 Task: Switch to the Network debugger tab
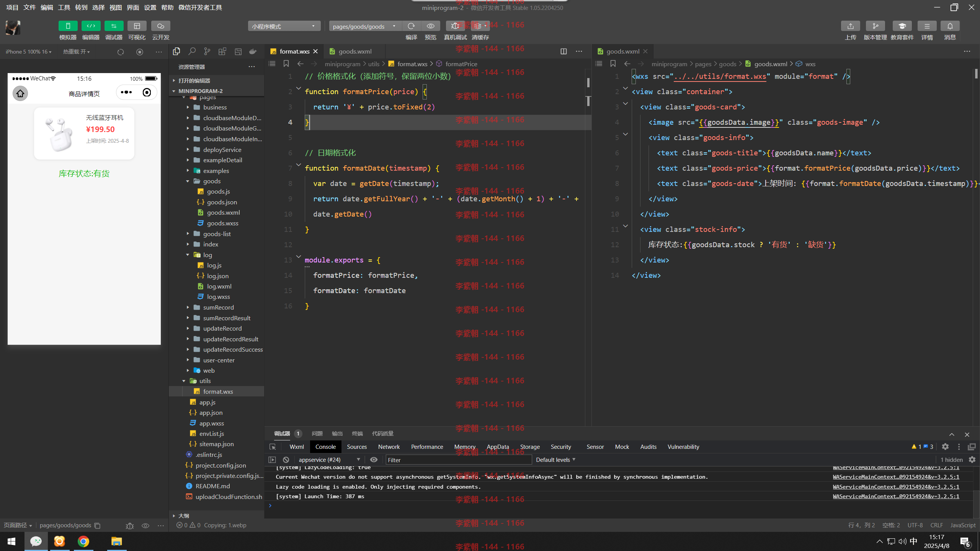(389, 447)
